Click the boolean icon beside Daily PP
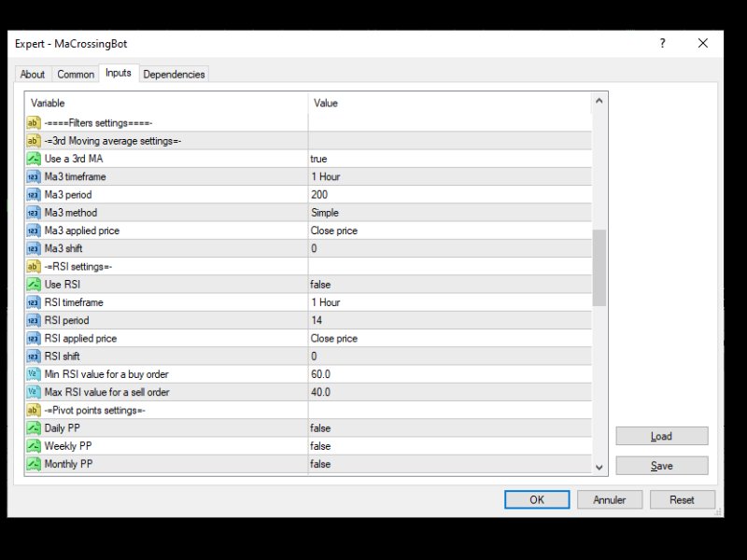The image size is (747, 560). (34, 428)
